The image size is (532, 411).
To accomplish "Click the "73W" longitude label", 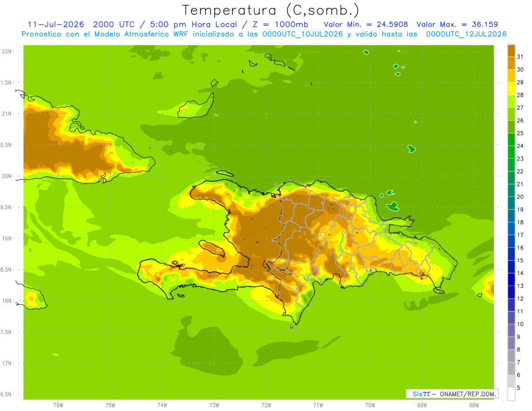I will point(214,405).
